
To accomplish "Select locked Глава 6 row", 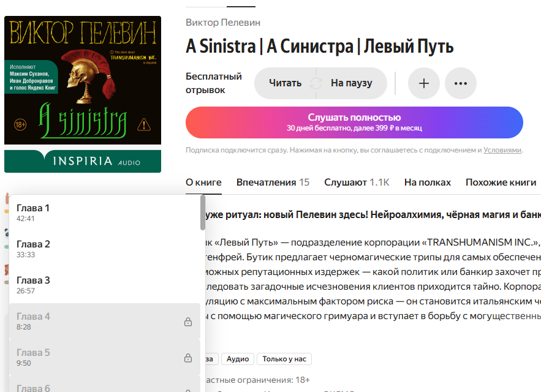I will [105, 385].
